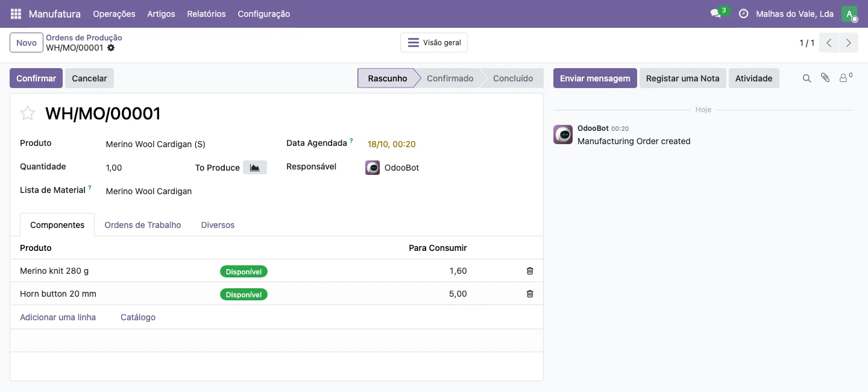Viewport: 868px width, 392px height.
Task: Open the user avatar menu
Action: tap(849, 14)
